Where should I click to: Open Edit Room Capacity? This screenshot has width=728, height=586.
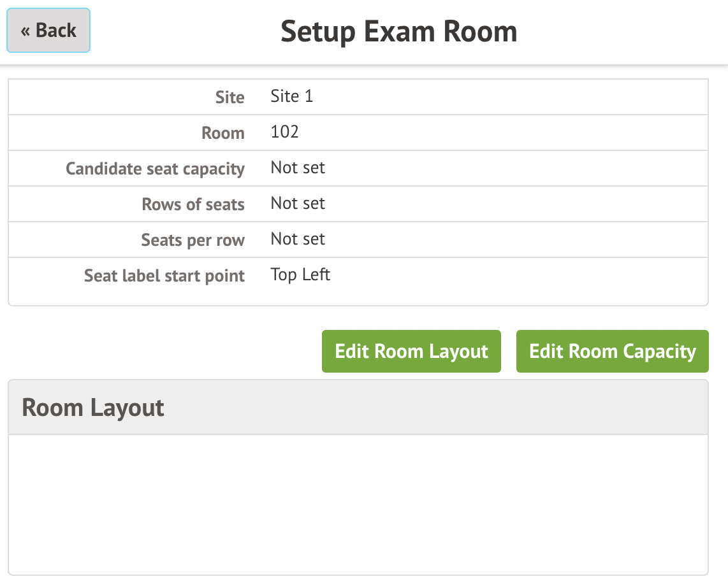[612, 351]
